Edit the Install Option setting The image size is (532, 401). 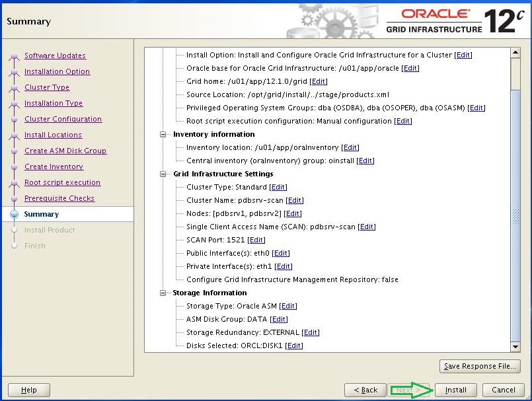(x=463, y=55)
